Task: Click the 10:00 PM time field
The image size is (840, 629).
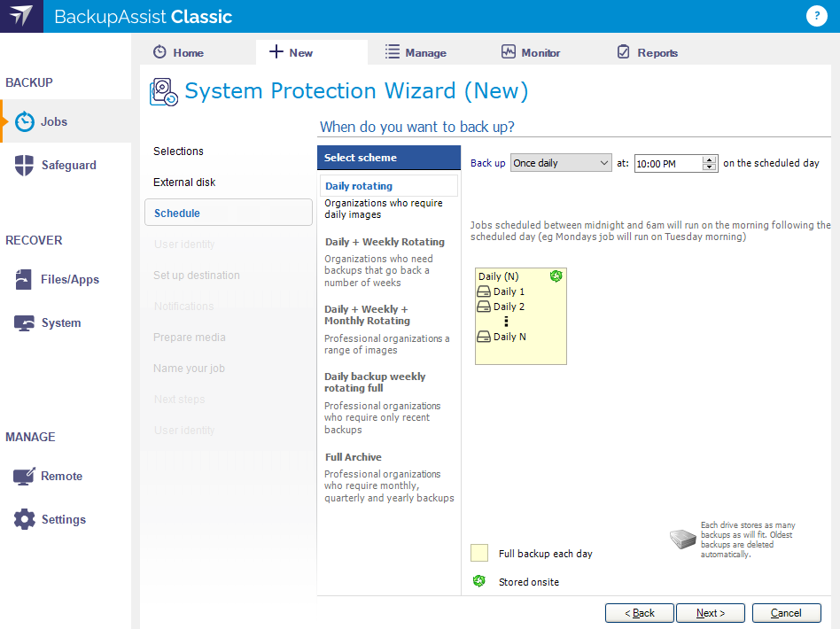Action: tap(668, 163)
